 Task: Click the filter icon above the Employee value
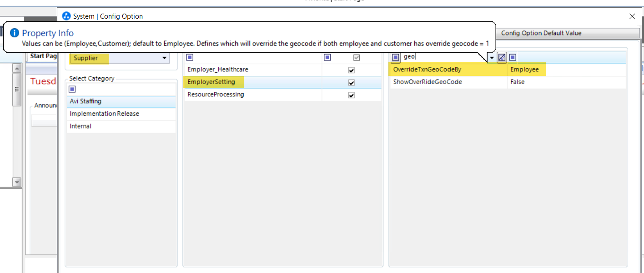click(513, 57)
